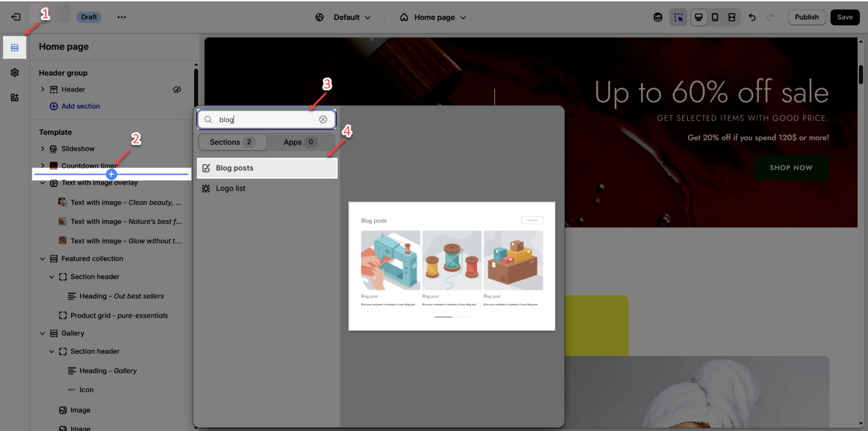Expand the Slideshow section
This screenshot has width=868, height=431.
tap(43, 149)
